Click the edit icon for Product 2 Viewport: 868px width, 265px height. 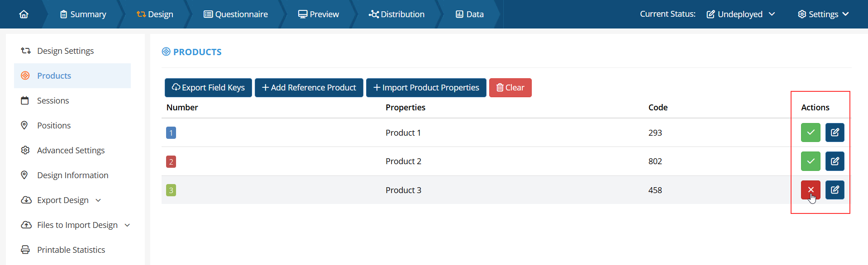click(835, 161)
